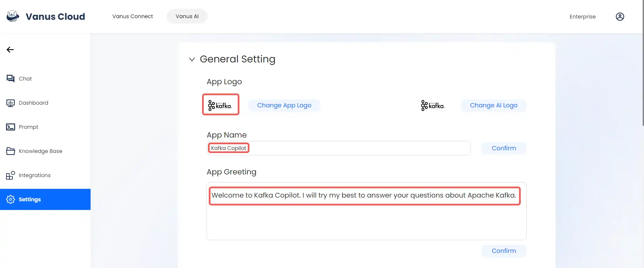Confirm the App Name change
This screenshot has height=268, width=644.
pos(504,148)
